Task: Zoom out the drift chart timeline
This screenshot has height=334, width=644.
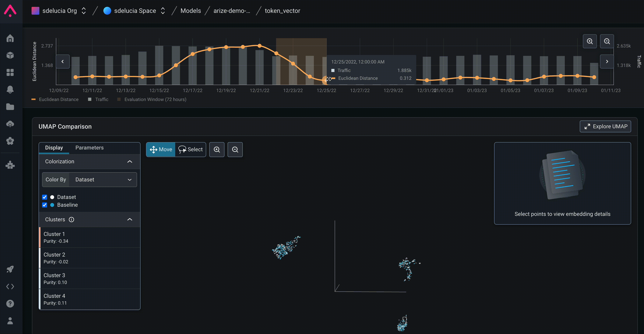Action: (607, 41)
